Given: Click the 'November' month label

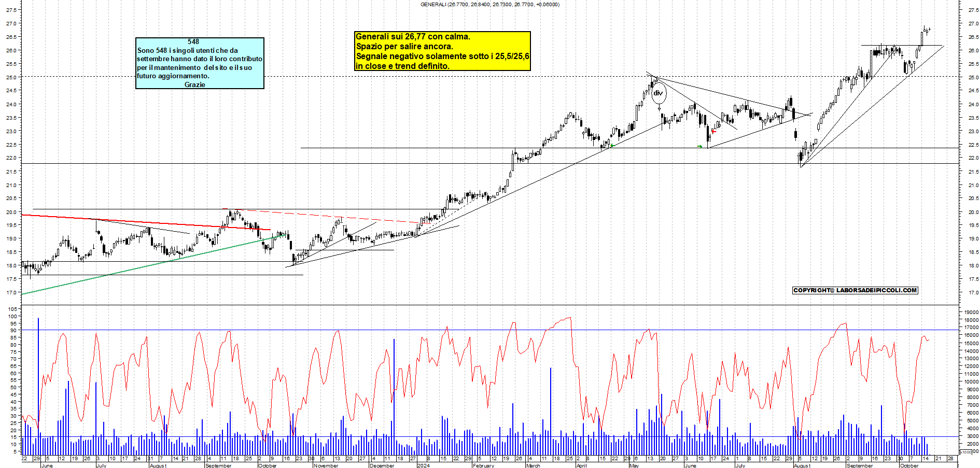Looking at the screenshot, I should [326, 465].
